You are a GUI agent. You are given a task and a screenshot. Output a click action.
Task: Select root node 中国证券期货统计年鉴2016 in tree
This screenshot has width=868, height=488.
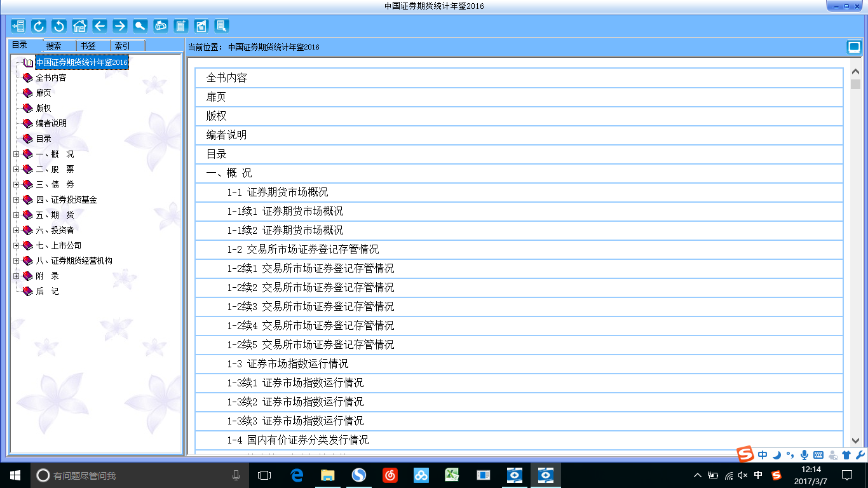pyautogui.click(x=82, y=62)
